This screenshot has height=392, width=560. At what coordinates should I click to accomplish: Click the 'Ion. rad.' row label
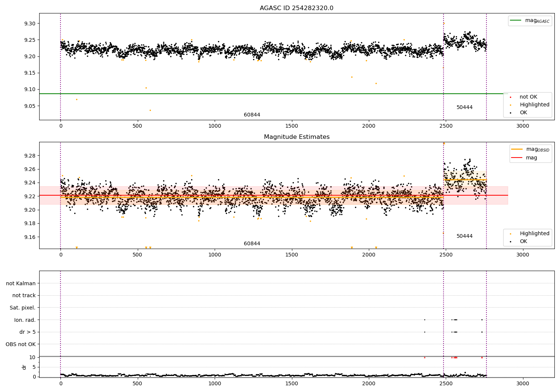(25, 320)
